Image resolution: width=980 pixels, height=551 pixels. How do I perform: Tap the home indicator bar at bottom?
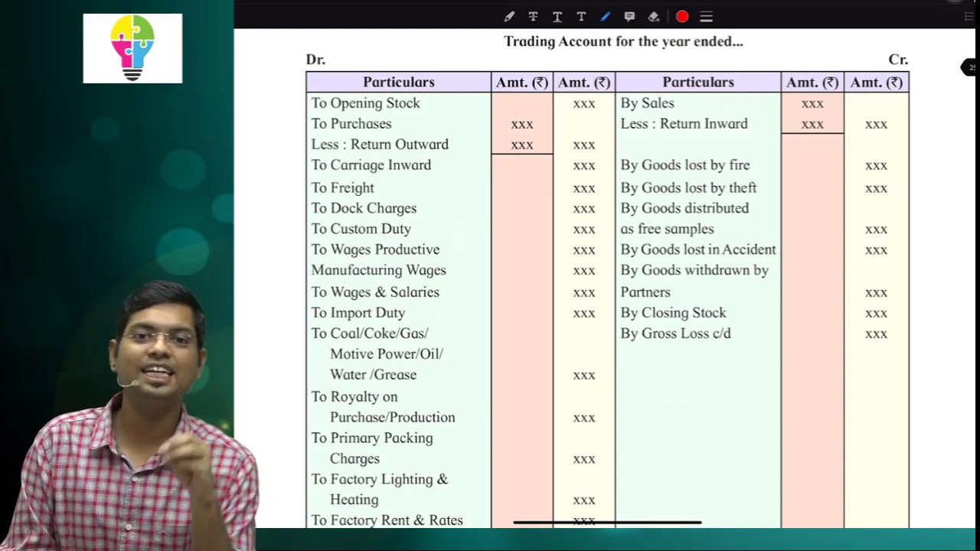pyautogui.click(x=607, y=523)
